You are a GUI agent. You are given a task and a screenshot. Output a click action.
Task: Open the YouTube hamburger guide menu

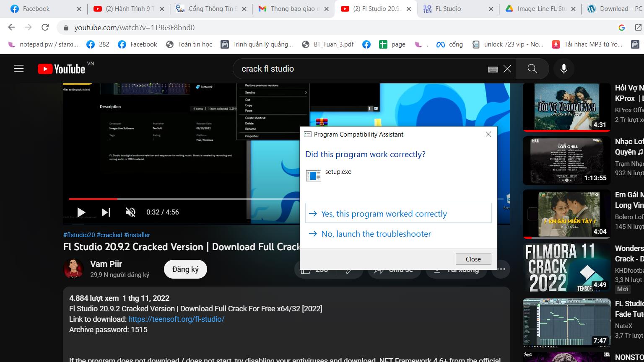(19, 69)
